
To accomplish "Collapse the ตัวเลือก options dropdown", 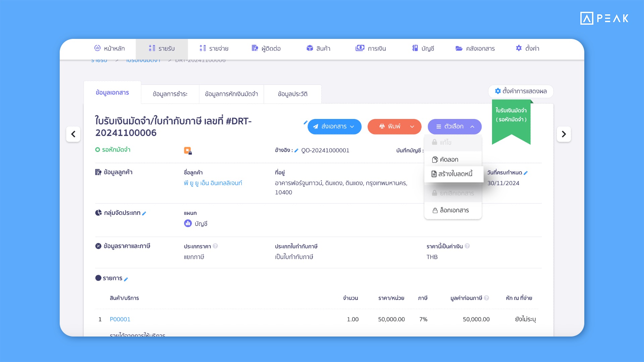I will tap(454, 127).
